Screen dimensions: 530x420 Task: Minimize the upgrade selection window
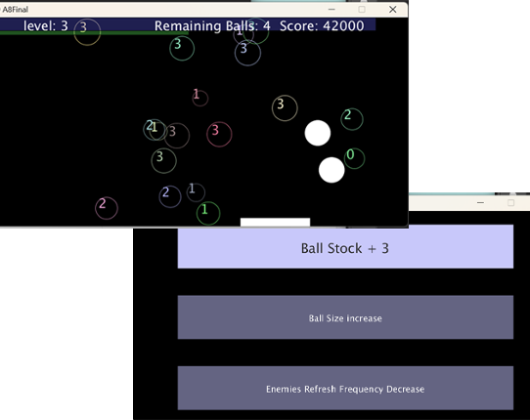(481, 202)
